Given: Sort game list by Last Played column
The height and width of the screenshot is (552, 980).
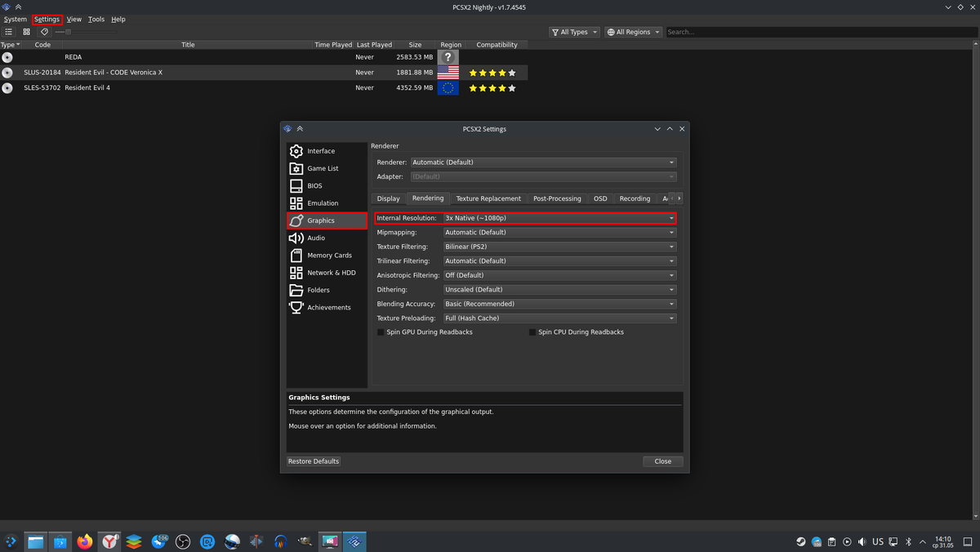Looking at the screenshot, I should pyautogui.click(x=374, y=45).
